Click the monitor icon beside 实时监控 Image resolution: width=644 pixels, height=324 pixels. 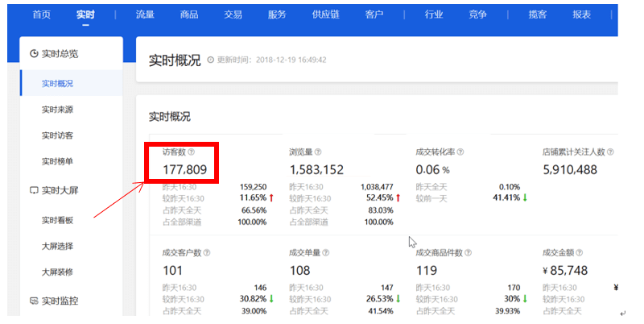(34, 301)
